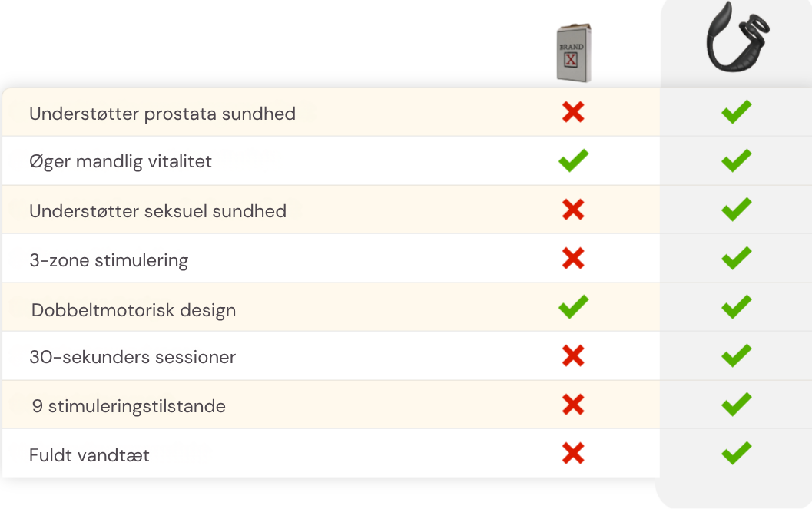Click red X in 3-zone stimulering row
812x509 pixels.
tap(573, 258)
